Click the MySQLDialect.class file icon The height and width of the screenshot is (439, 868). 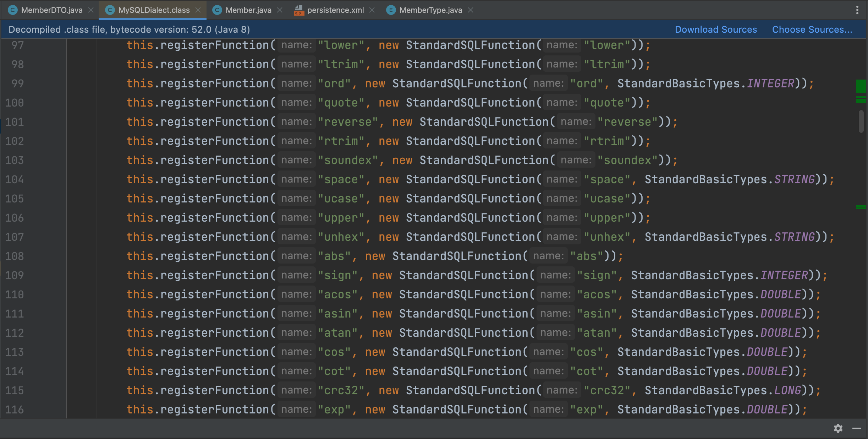tap(110, 10)
